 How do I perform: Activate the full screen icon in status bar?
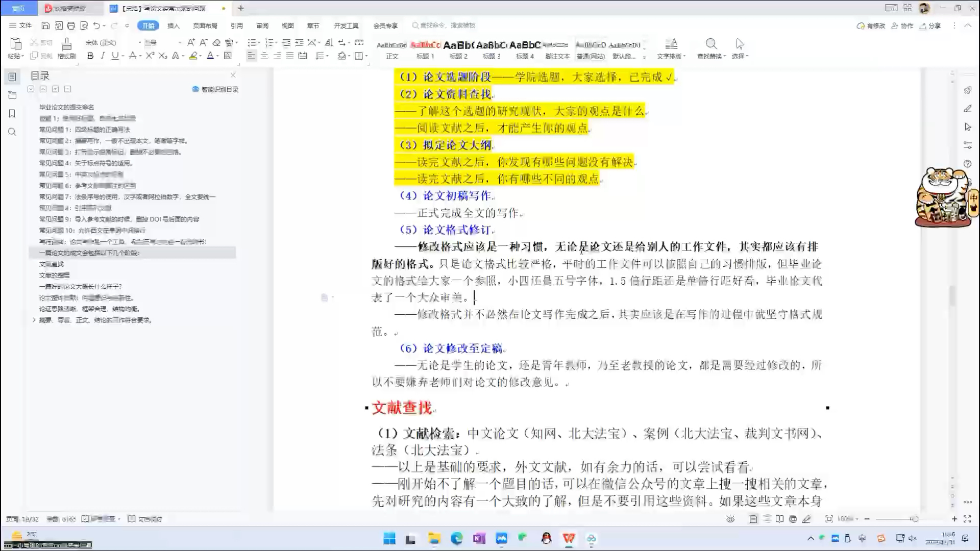click(x=968, y=519)
